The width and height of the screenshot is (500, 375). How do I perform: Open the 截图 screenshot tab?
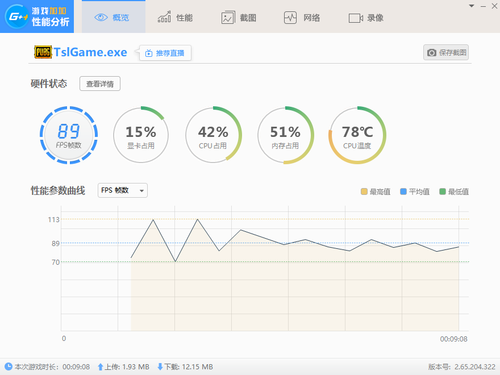[238, 17]
